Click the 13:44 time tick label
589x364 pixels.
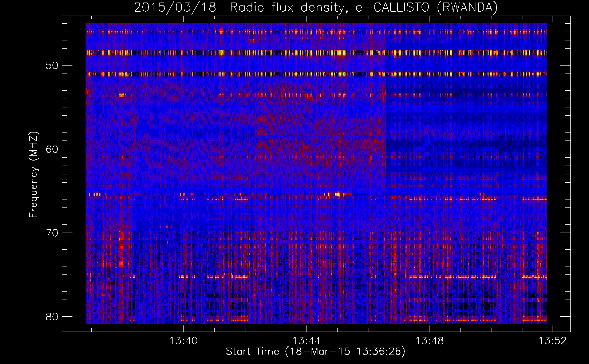307,341
